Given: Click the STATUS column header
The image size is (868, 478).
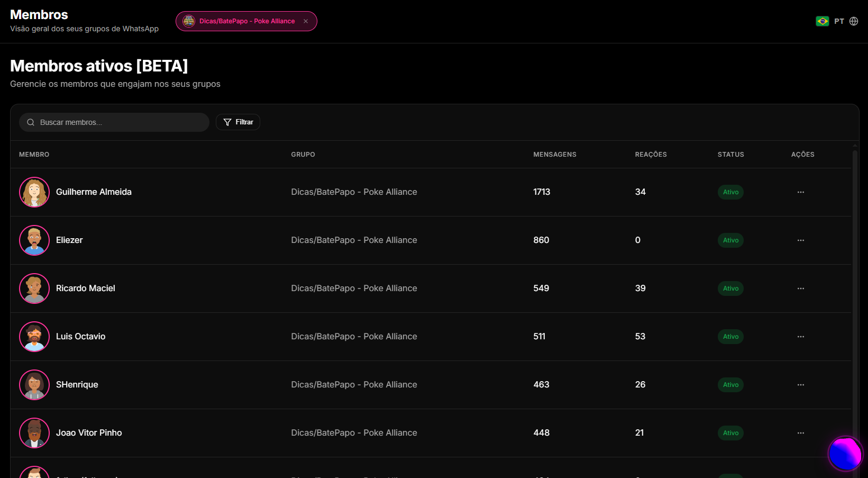Looking at the screenshot, I should (x=730, y=155).
